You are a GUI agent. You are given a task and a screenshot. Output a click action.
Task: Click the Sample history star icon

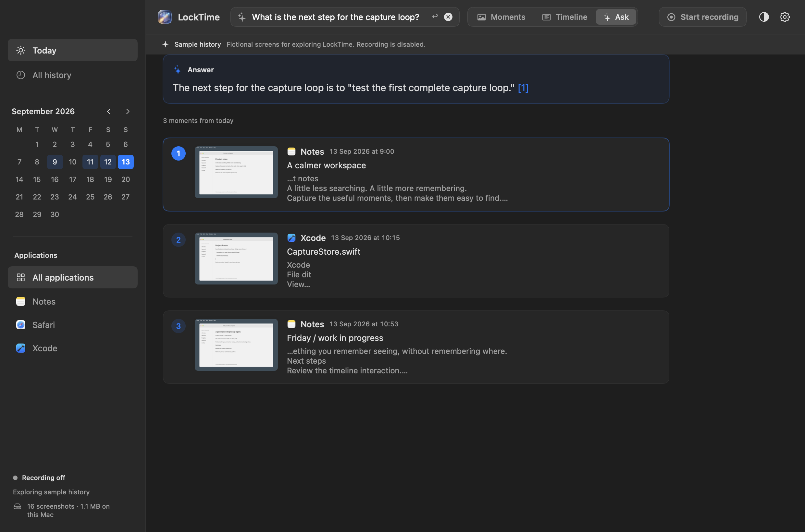(x=165, y=44)
